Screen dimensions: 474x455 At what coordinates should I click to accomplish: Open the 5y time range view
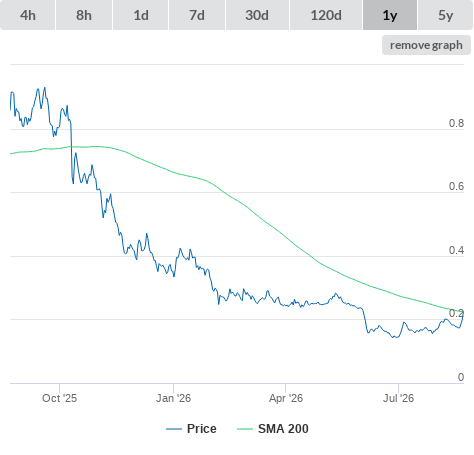click(x=446, y=15)
